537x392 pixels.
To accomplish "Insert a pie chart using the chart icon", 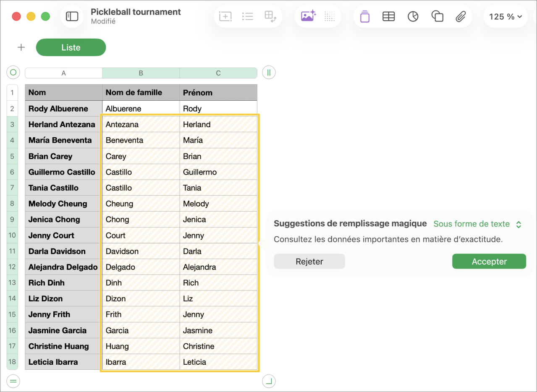I will [x=412, y=16].
